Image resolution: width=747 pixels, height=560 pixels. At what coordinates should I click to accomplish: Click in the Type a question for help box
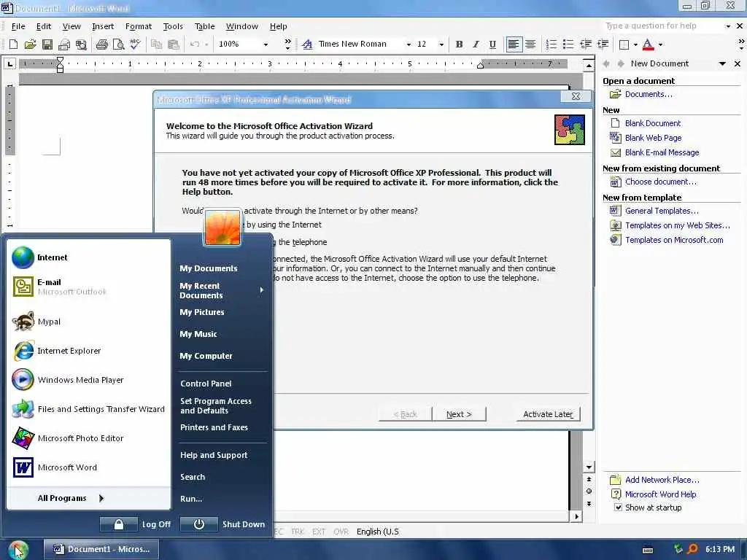(x=662, y=26)
